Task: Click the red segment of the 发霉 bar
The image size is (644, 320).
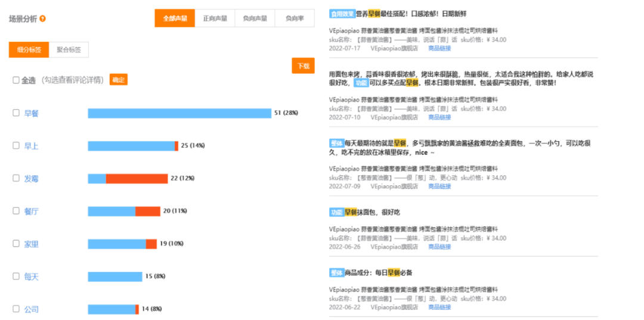Action: pos(137,178)
